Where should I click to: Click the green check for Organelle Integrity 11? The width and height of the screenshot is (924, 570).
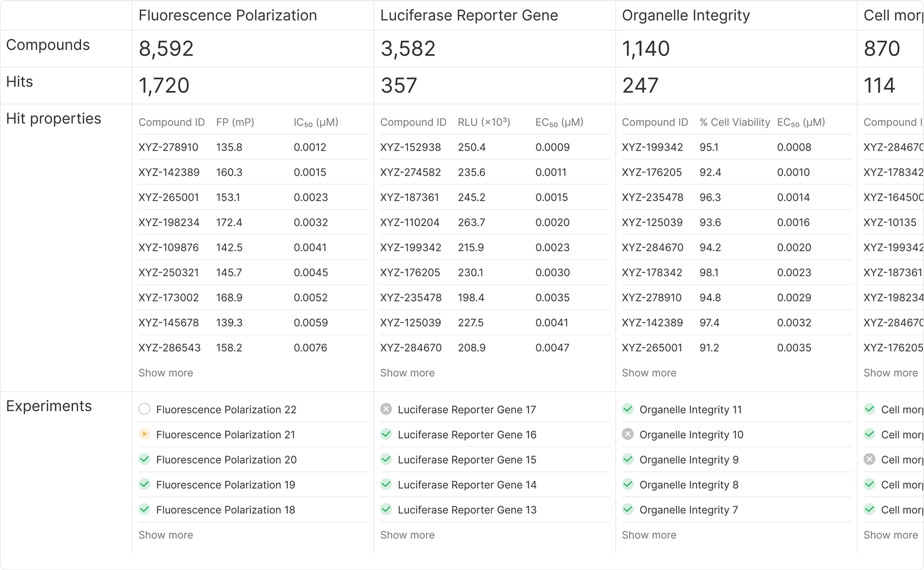628,409
